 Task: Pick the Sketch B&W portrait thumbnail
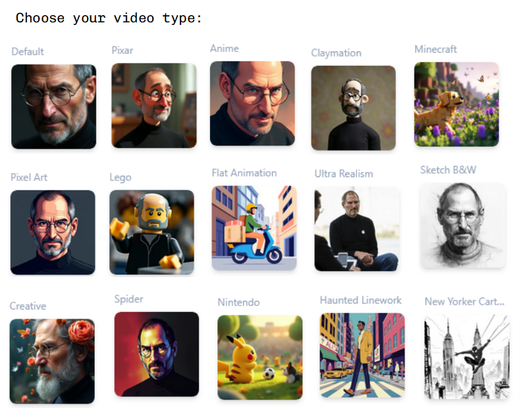point(462,226)
